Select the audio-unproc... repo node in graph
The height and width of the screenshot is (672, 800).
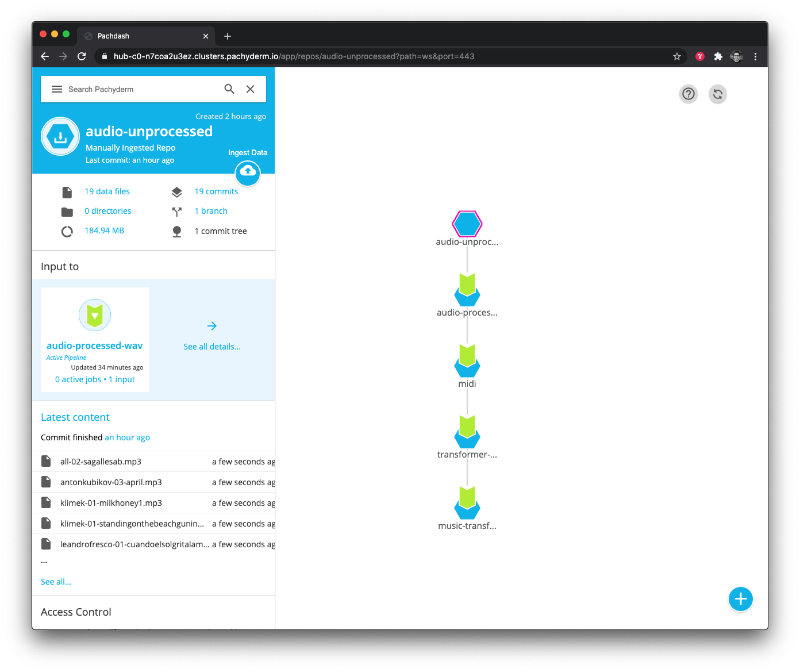tap(467, 224)
